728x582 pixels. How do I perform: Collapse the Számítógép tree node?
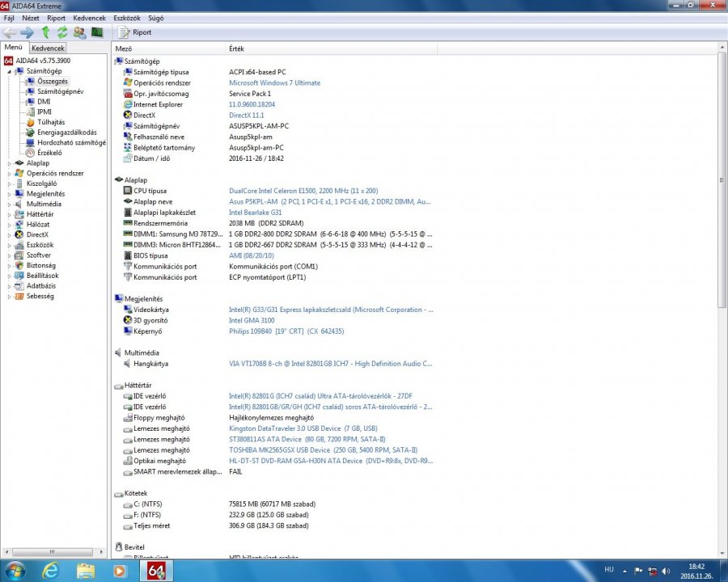[x=9, y=71]
